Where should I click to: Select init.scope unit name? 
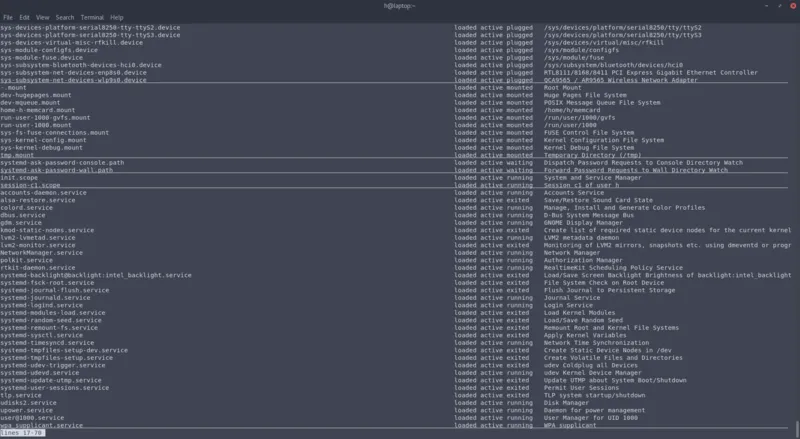coord(19,178)
